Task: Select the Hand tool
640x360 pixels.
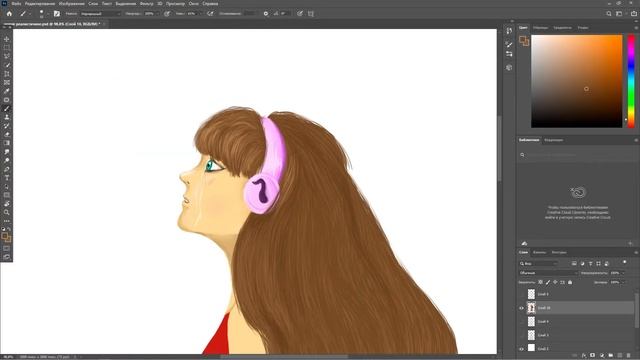Action: [7, 204]
